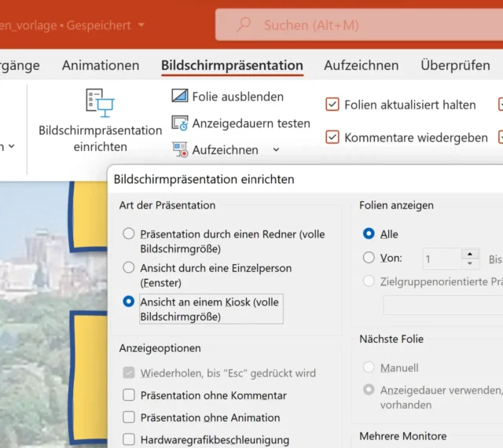The height and width of the screenshot is (448, 503).
Task: Check Hardwaregrafikbeschleunigung option
Action: click(x=129, y=440)
